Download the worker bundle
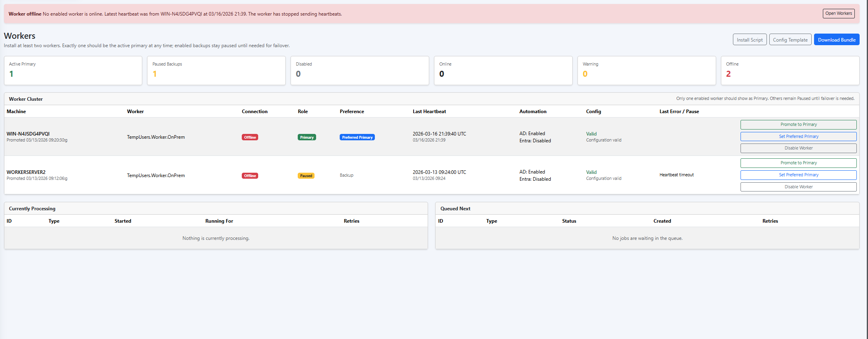This screenshot has height=339, width=868. tap(836, 40)
